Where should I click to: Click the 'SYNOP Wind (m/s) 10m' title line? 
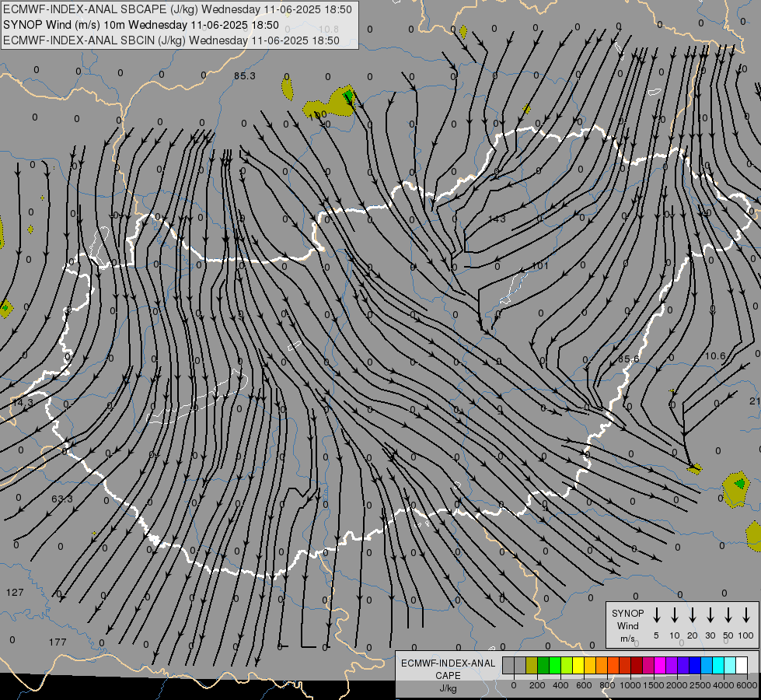[x=141, y=25]
